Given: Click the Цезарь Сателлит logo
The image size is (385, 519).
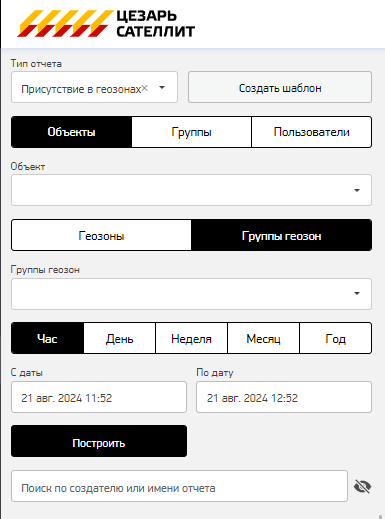Looking at the screenshot, I should [106, 23].
